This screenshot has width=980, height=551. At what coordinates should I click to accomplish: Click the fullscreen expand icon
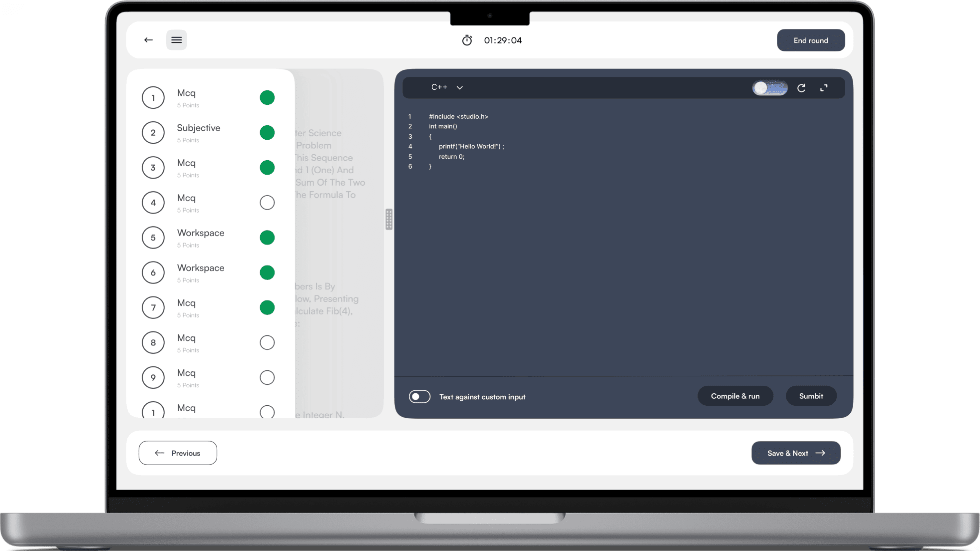[x=824, y=87]
